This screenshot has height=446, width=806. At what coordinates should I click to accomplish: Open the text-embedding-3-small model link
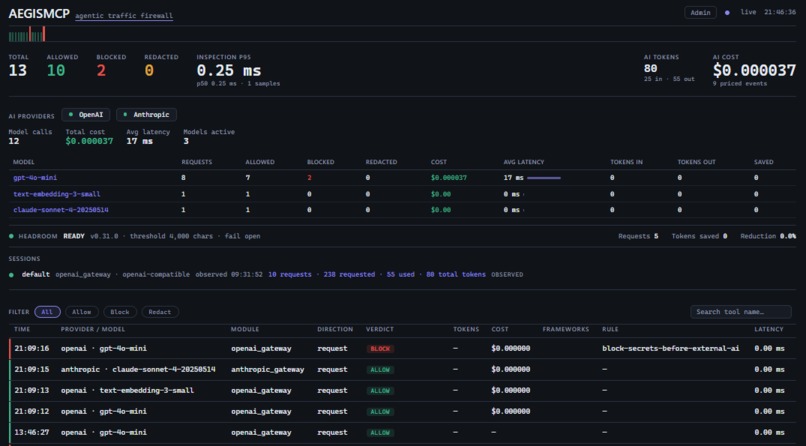click(57, 194)
